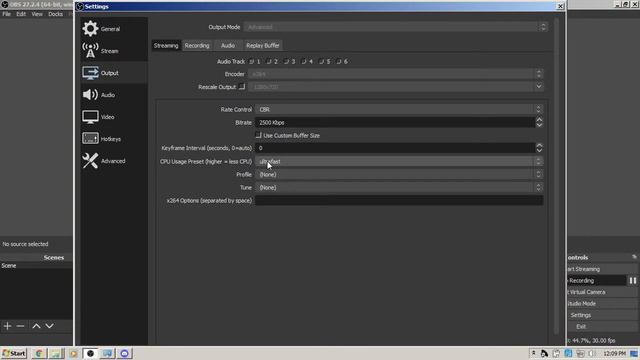The height and width of the screenshot is (360, 640).
Task: Open Edit menu in OBS
Action: (x=21, y=14)
